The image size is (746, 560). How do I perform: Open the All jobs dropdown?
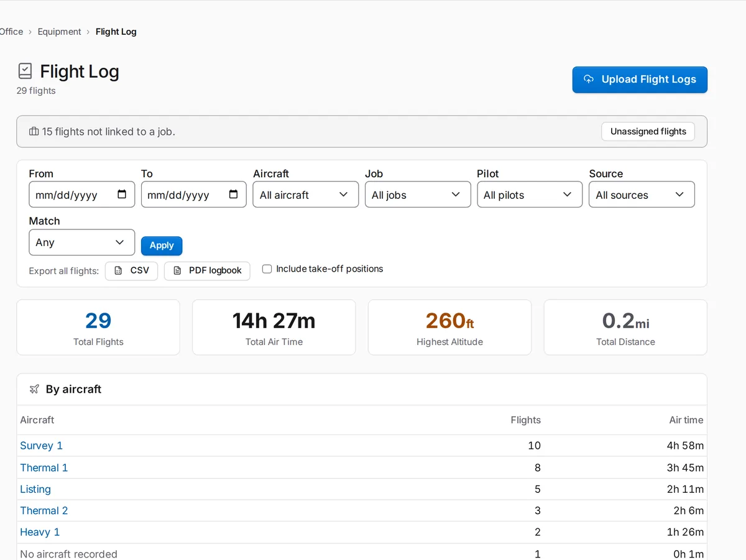click(x=418, y=195)
